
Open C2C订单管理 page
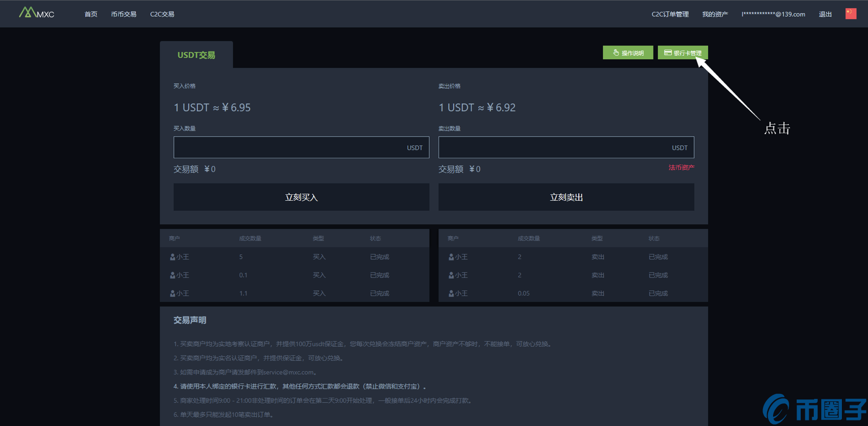point(670,14)
